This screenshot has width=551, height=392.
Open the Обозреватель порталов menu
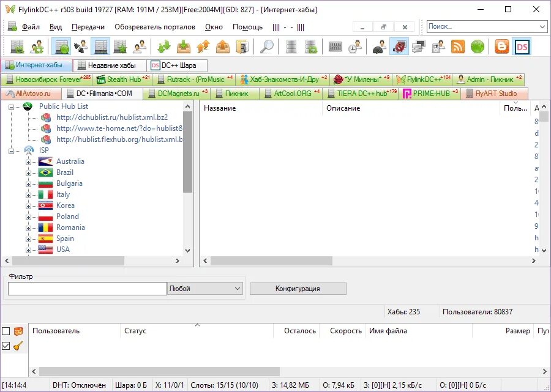[155, 27]
